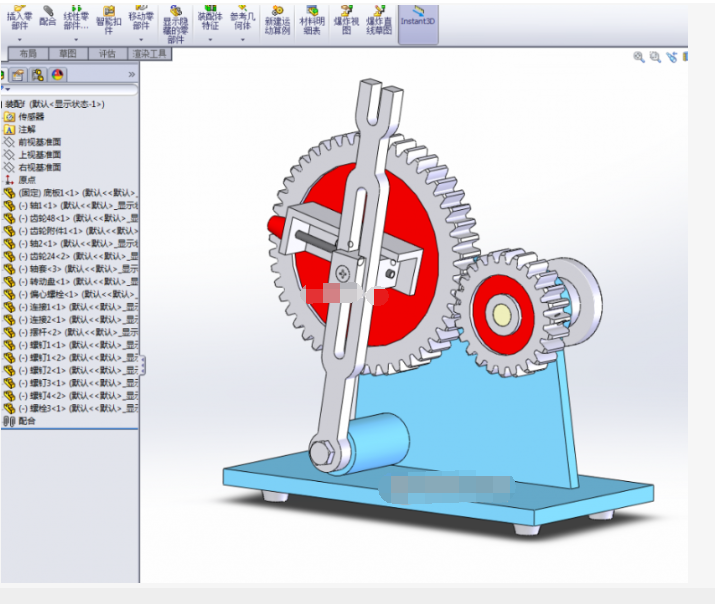
Task: Click the Previous View icon in viewport
Action: [x=671, y=57]
